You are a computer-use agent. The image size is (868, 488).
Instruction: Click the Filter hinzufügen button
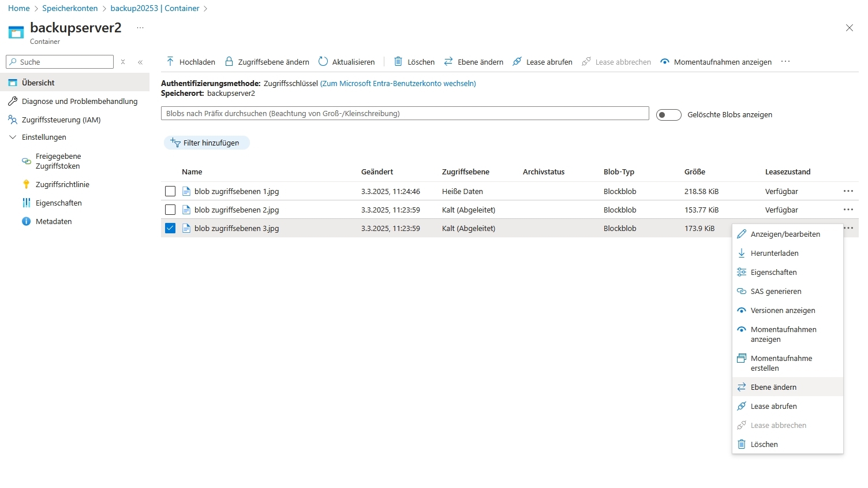click(207, 143)
